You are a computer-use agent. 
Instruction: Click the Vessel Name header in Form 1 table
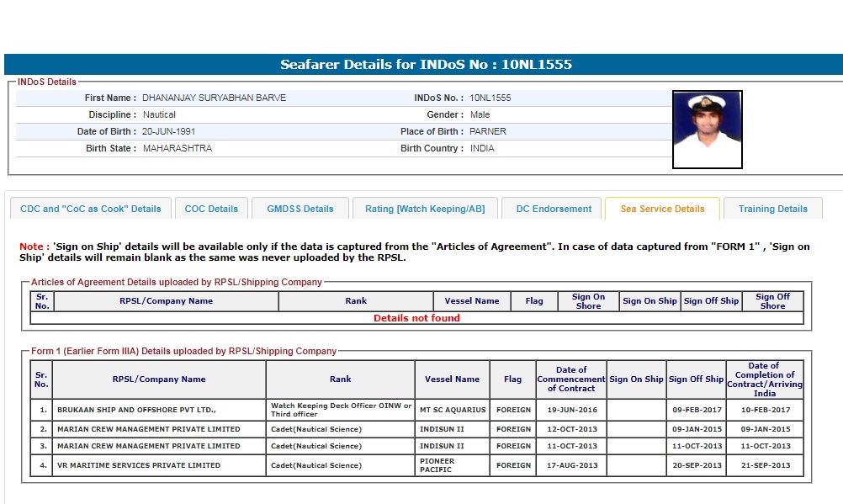point(453,379)
